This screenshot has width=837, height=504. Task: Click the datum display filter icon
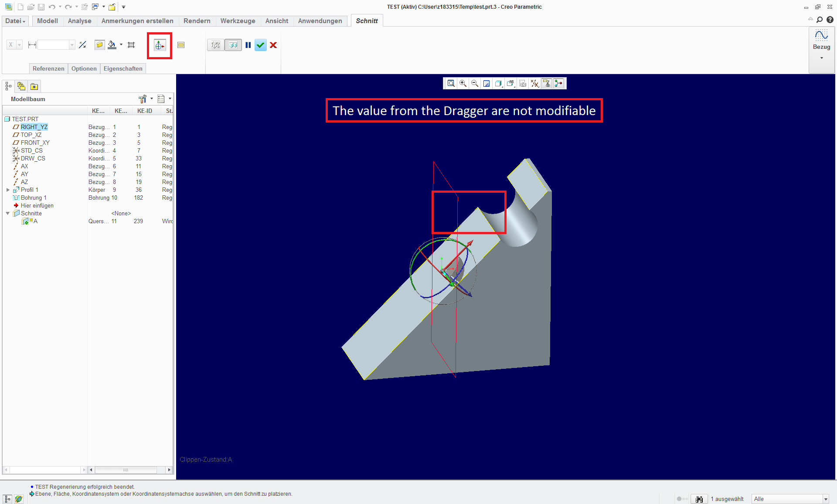(534, 83)
